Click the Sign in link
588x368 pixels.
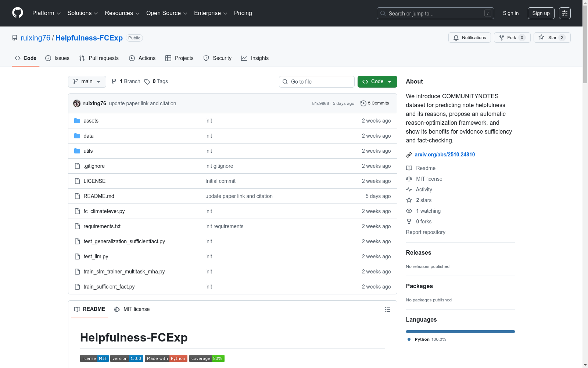[511, 13]
